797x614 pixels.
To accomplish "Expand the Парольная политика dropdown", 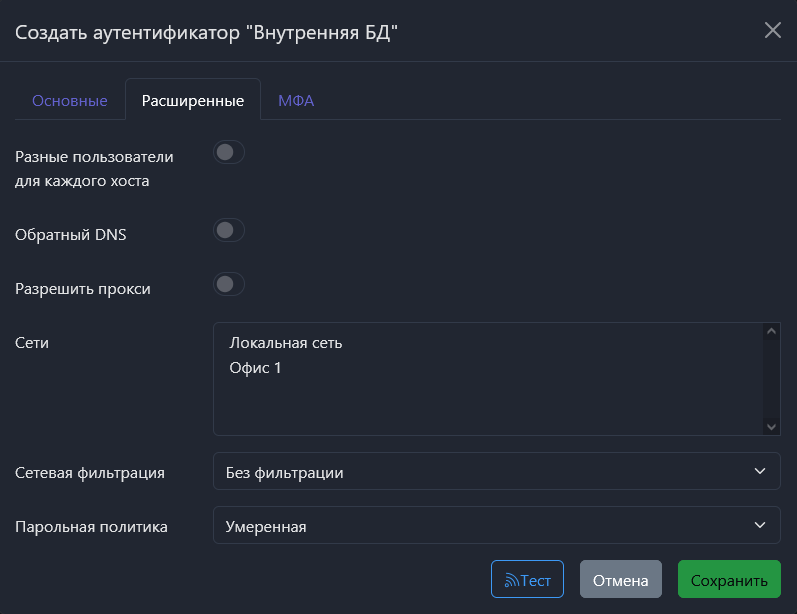I will coord(496,526).
